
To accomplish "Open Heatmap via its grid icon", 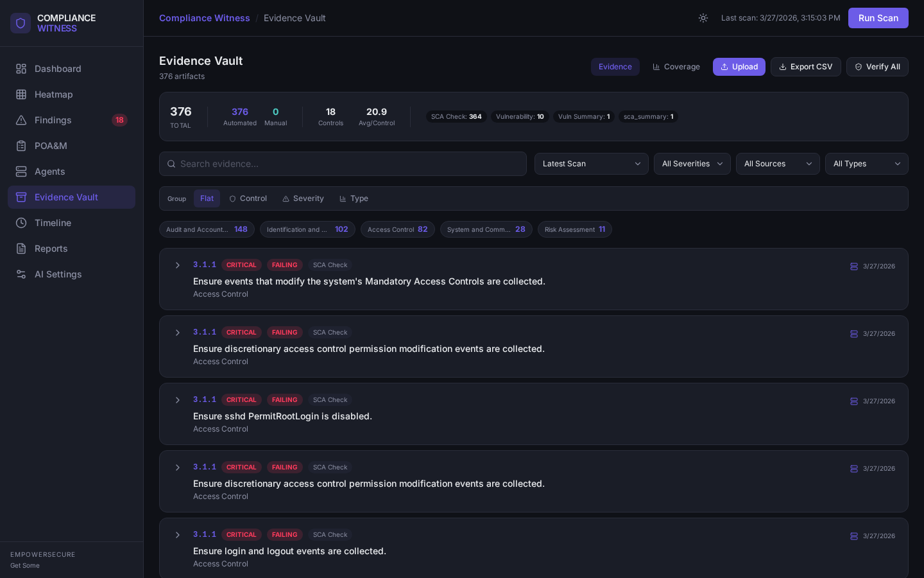I will coord(21,94).
